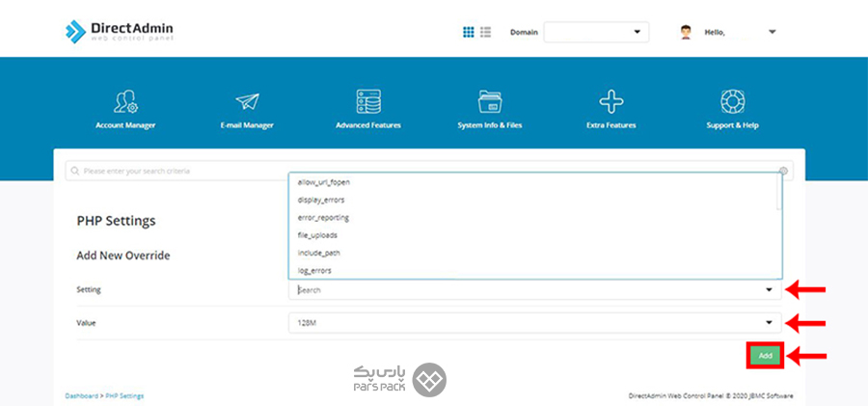Choose display_errors option in list

pyautogui.click(x=321, y=200)
